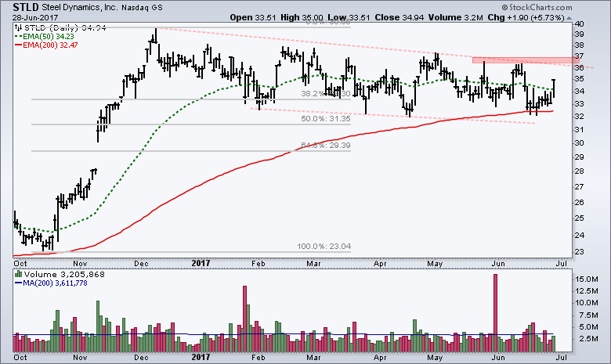611x364 pixels.
Task: Click the Nasdaq GS exchange label
Action: 142,8
